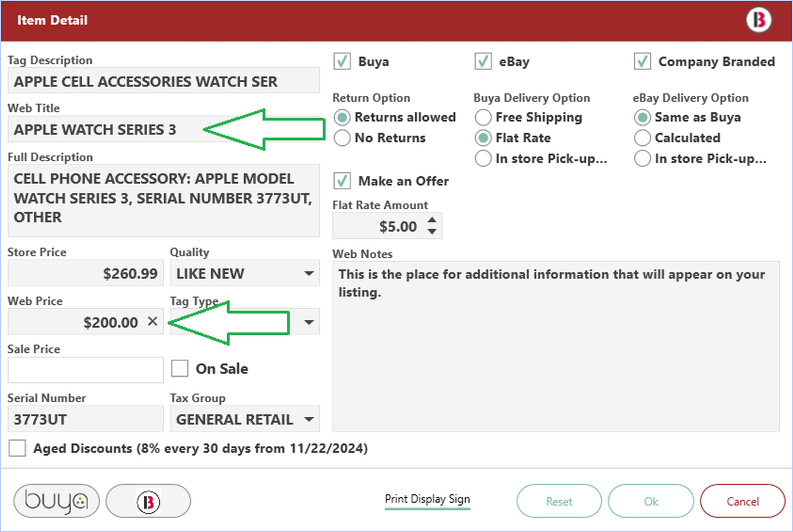Viewport: 793px width, 532px height.
Task: Select Buya In store Pick-up option
Action: (x=483, y=158)
